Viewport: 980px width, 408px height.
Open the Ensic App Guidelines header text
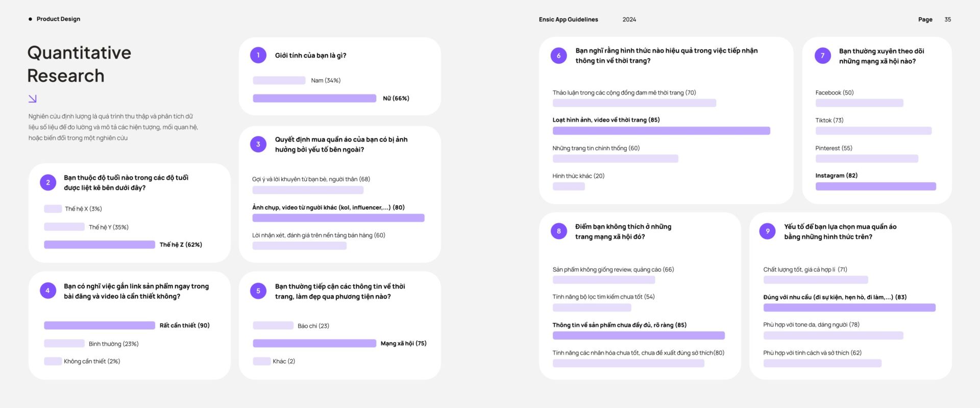[569, 19]
